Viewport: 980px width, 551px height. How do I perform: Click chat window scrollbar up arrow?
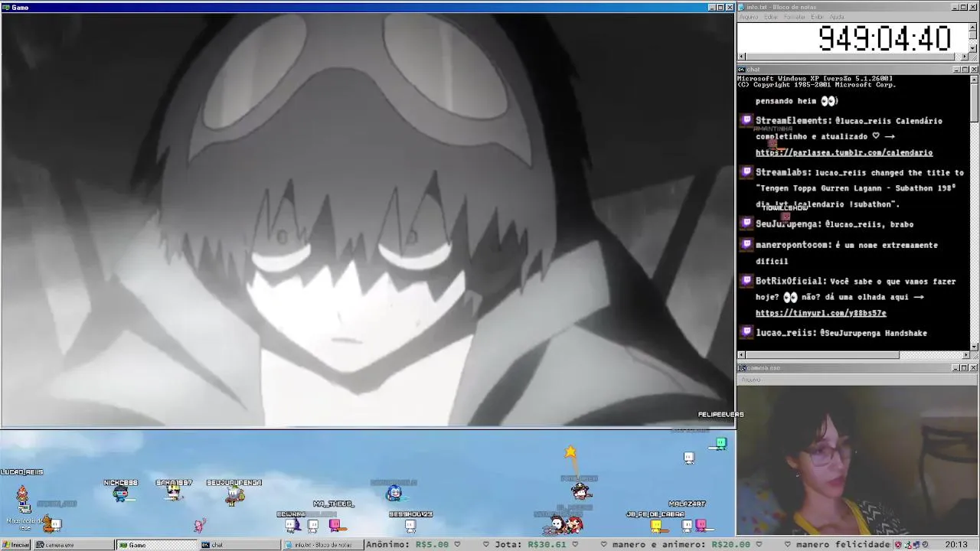coord(974,79)
